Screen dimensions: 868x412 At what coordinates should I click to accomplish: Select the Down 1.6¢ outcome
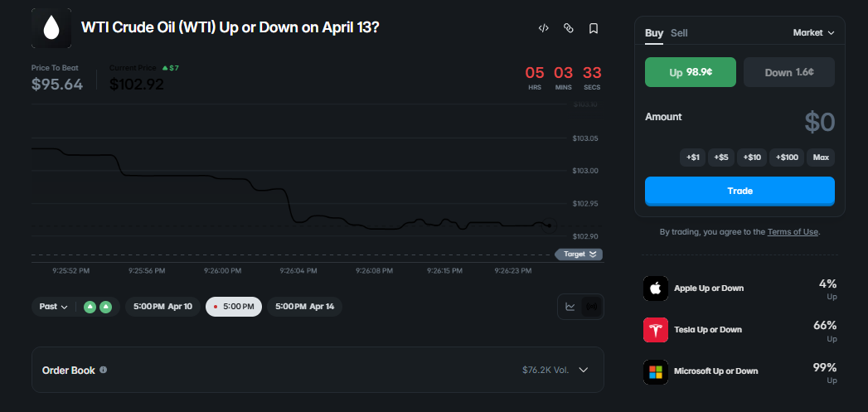pyautogui.click(x=788, y=72)
